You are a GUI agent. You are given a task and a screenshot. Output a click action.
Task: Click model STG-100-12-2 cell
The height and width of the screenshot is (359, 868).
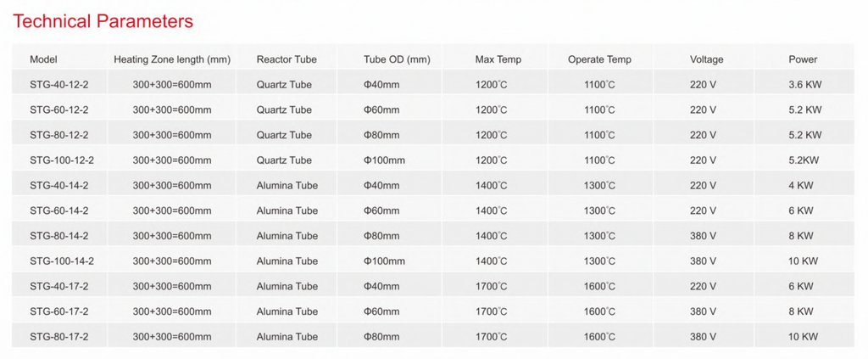coord(62,160)
